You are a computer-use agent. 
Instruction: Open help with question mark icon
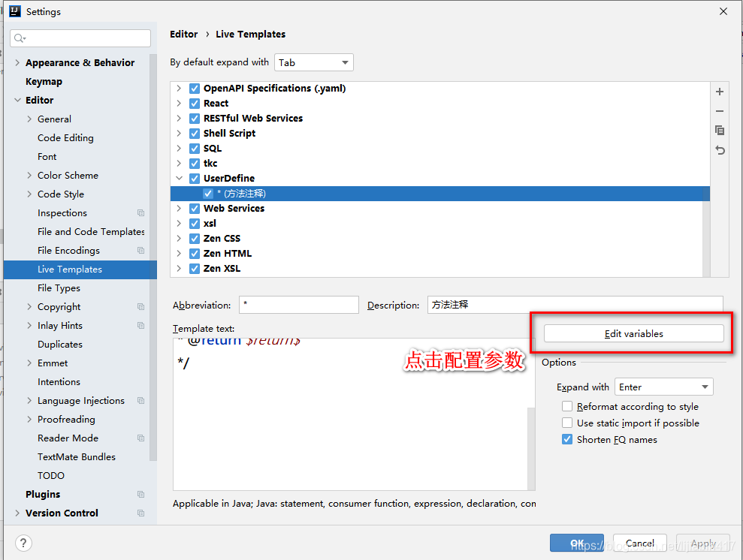[23, 543]
